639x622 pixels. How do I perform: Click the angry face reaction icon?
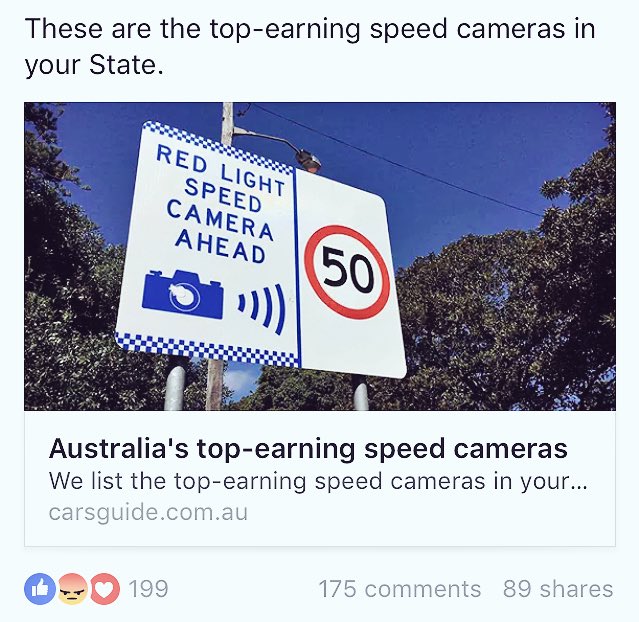click(x=73, y=589)
